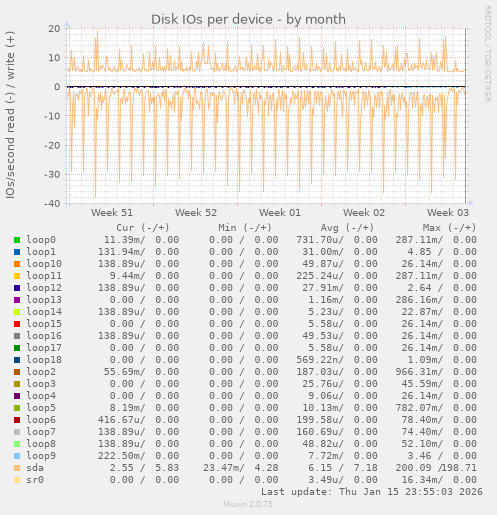Click the 'loop18' device label
The width and height of the screenshot is (497, 515).
(44, 360)
